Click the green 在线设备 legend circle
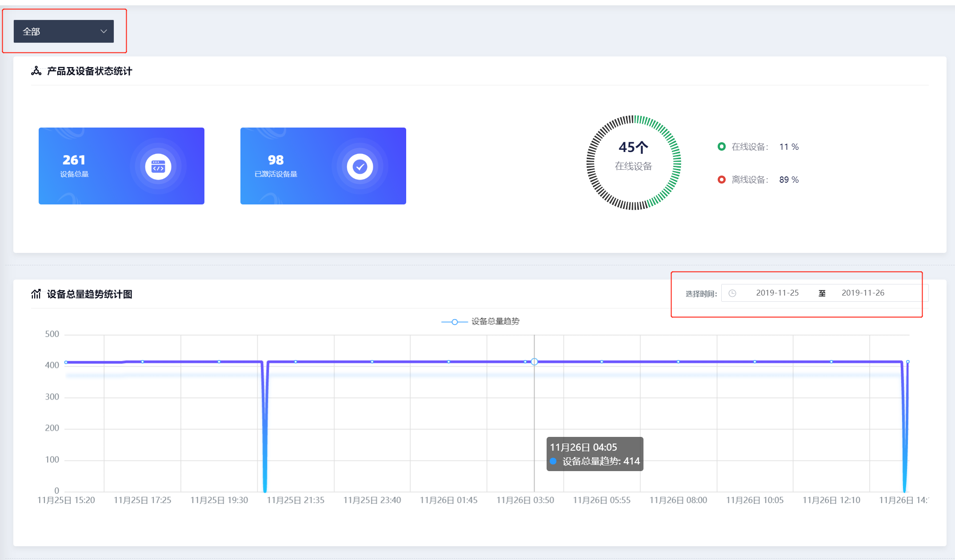The image size is (955, 560). tap(721, 147)
